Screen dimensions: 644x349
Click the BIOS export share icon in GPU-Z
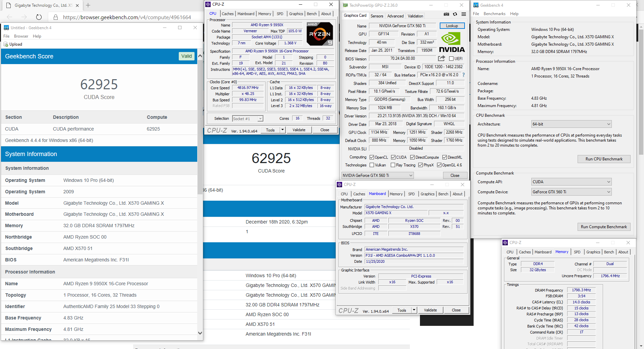click(x=441, y=58)
